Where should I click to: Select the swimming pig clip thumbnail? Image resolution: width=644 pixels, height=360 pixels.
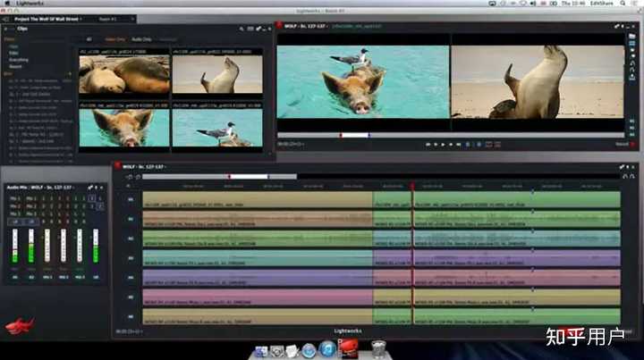[123, 127]
